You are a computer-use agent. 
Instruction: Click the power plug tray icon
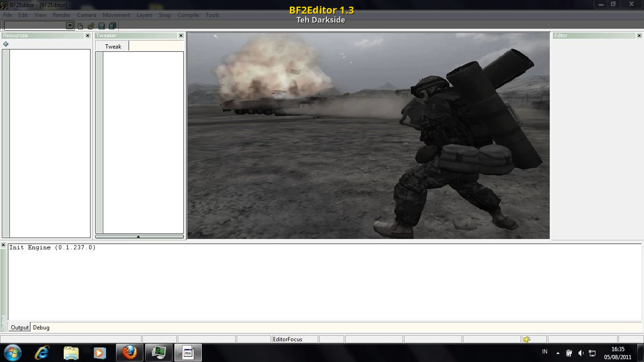click(x=570, y=353)
